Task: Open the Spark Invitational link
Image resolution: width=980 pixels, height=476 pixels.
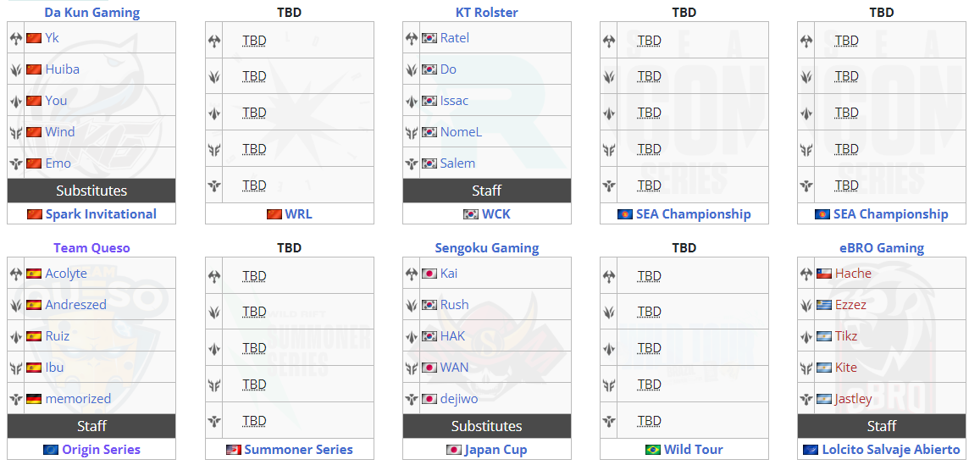Action: coord(101,214)
